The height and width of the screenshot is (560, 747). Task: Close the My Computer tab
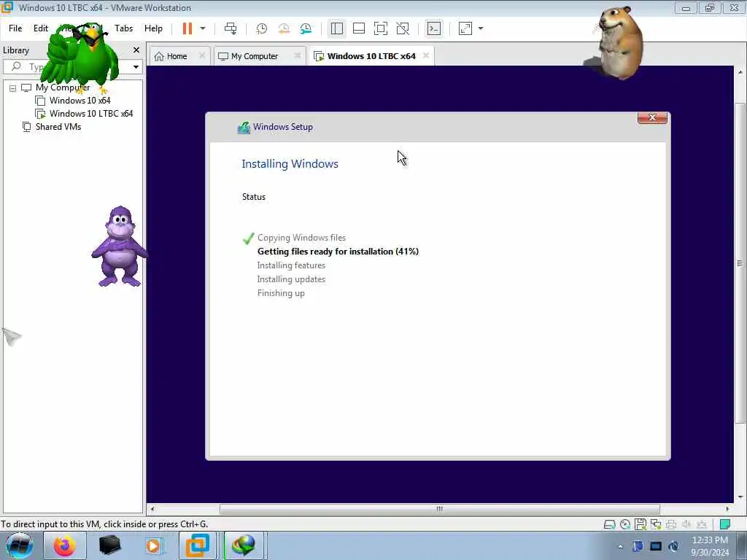(x=298, y=55)
